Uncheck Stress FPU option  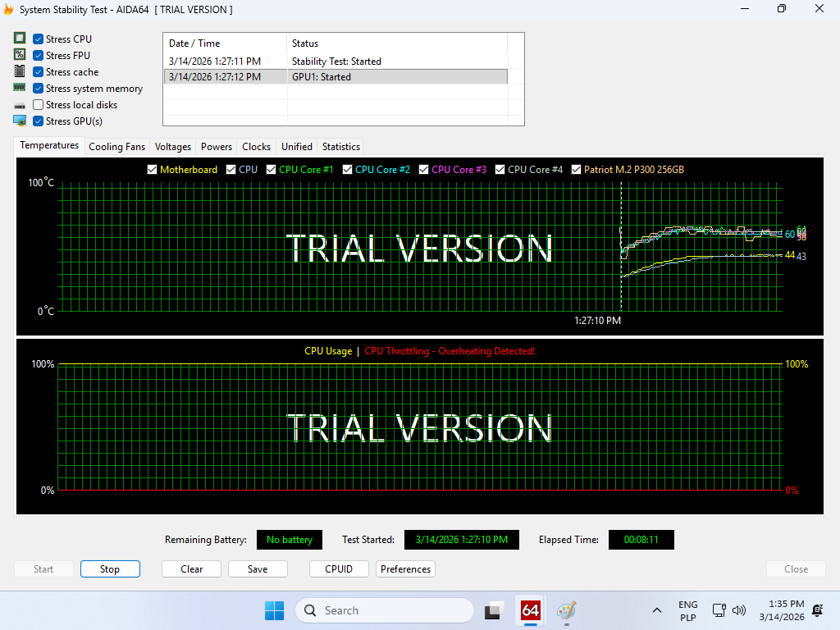38,55
